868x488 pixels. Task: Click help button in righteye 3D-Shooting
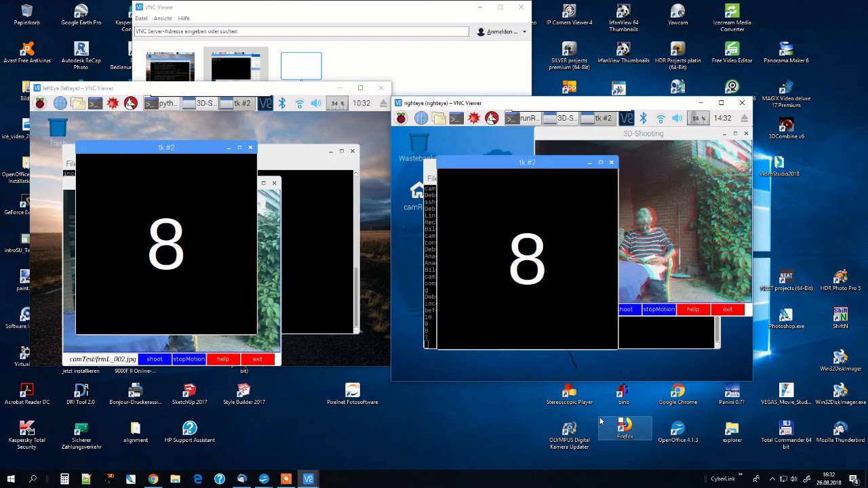693,309
